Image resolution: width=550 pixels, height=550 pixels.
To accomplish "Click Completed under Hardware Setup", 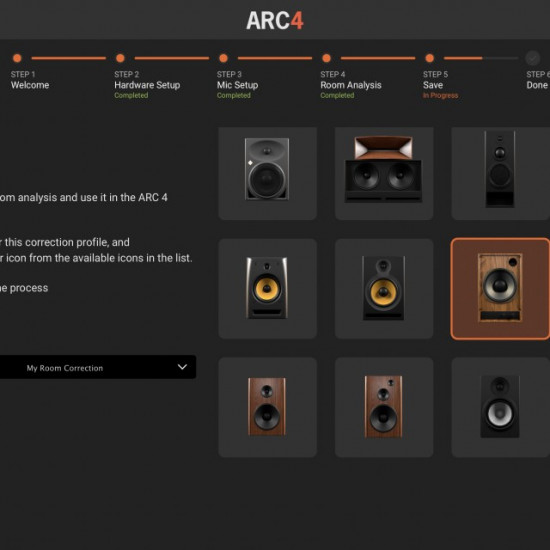I will click(x=131, y=95).
